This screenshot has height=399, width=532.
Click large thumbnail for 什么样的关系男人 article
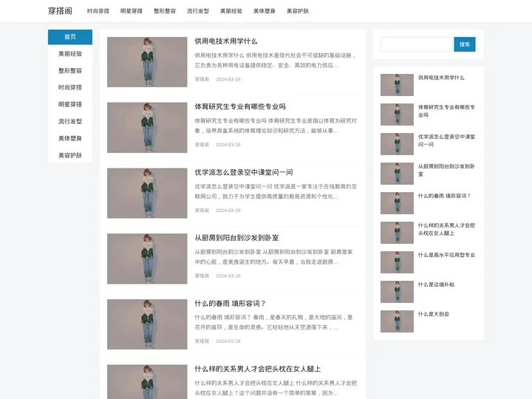147,382
